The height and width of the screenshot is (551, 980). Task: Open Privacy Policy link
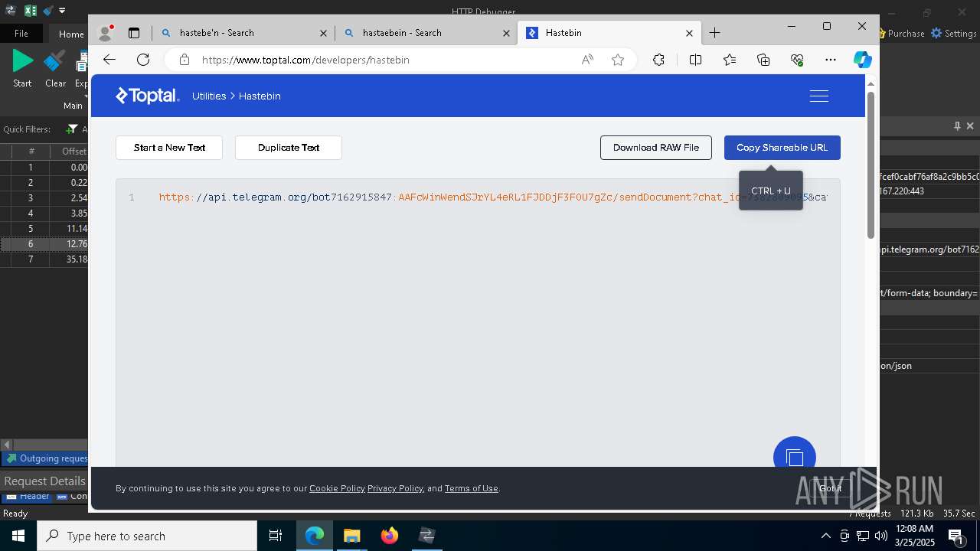[395, 488]
